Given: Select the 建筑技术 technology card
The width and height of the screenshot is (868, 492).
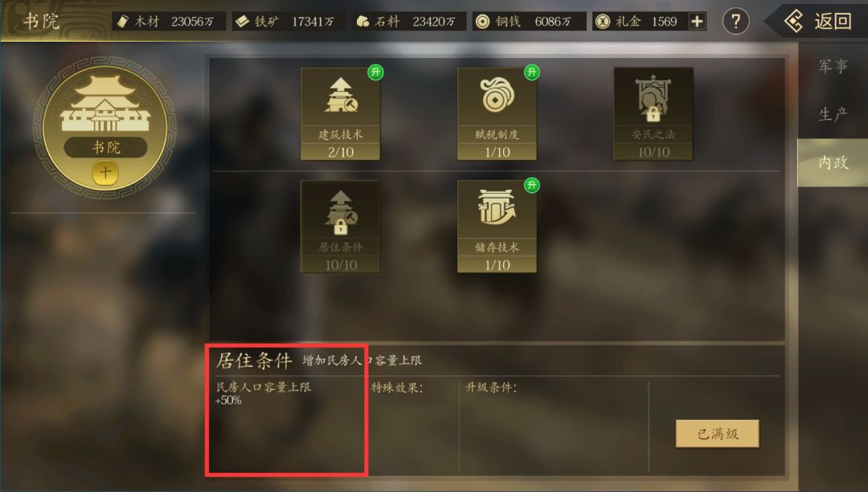Looking at the screenshot, I should click(341, 114).
